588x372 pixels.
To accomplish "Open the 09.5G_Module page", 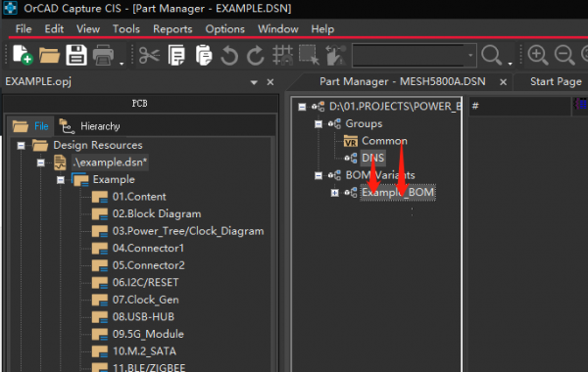I will pos(148,334).
